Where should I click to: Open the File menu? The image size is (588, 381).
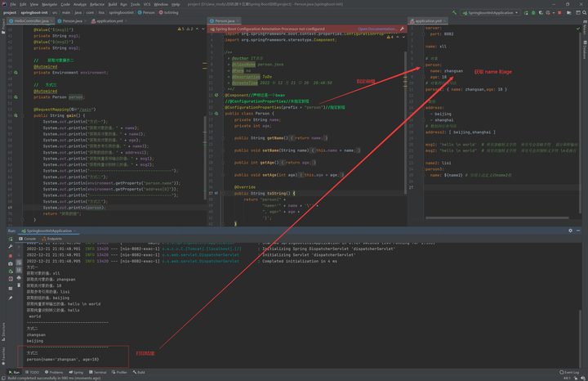pyautogui.click(x=13, y=5)
